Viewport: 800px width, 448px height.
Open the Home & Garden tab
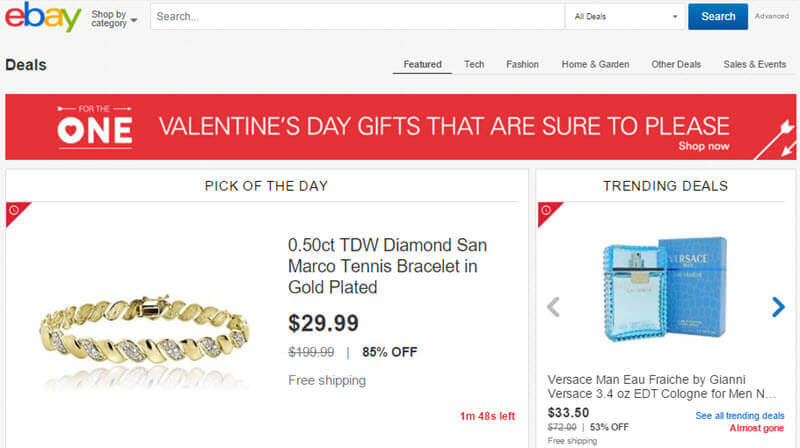point(595,65)
